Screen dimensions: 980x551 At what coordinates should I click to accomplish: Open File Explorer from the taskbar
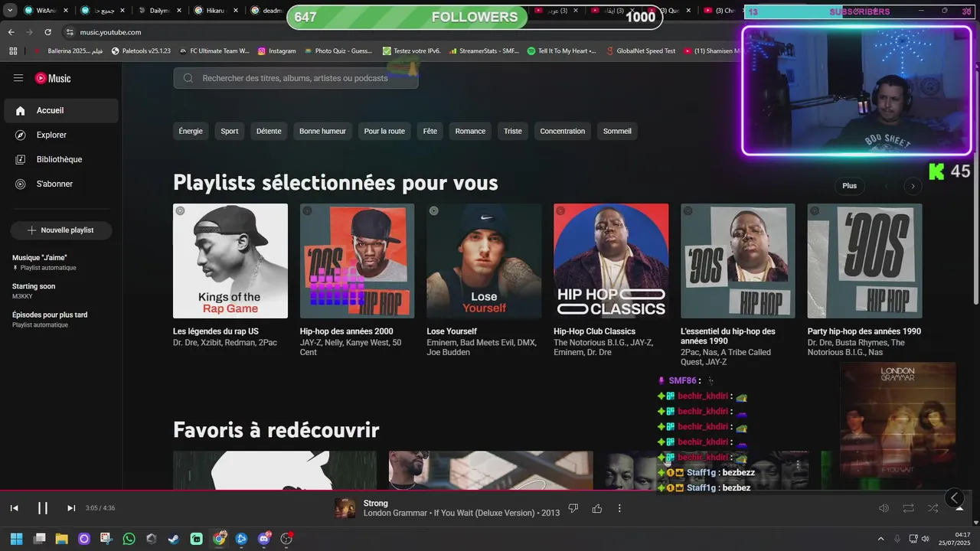pyautogui.click(x=61, y=539)
